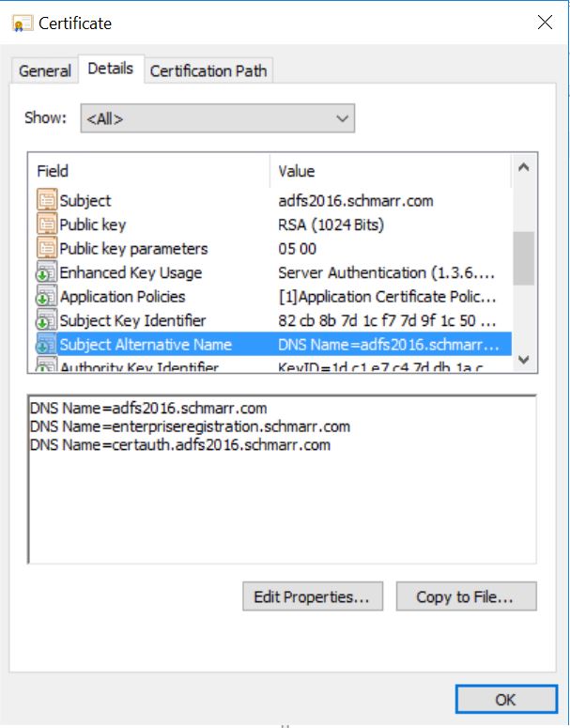Click the Public key parameters icon
Image resolution: width=570 pixels, height=728 pixels.
[x=46, y=248]
